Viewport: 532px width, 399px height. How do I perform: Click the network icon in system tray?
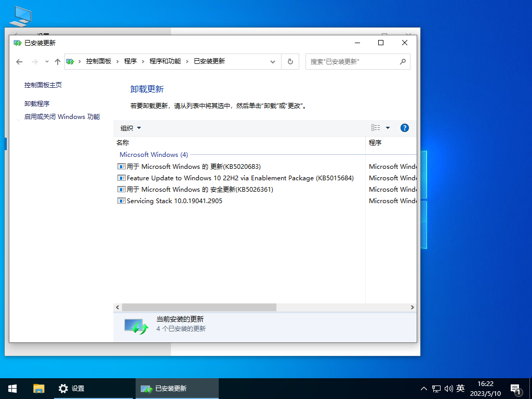click(x=435, y=388)
